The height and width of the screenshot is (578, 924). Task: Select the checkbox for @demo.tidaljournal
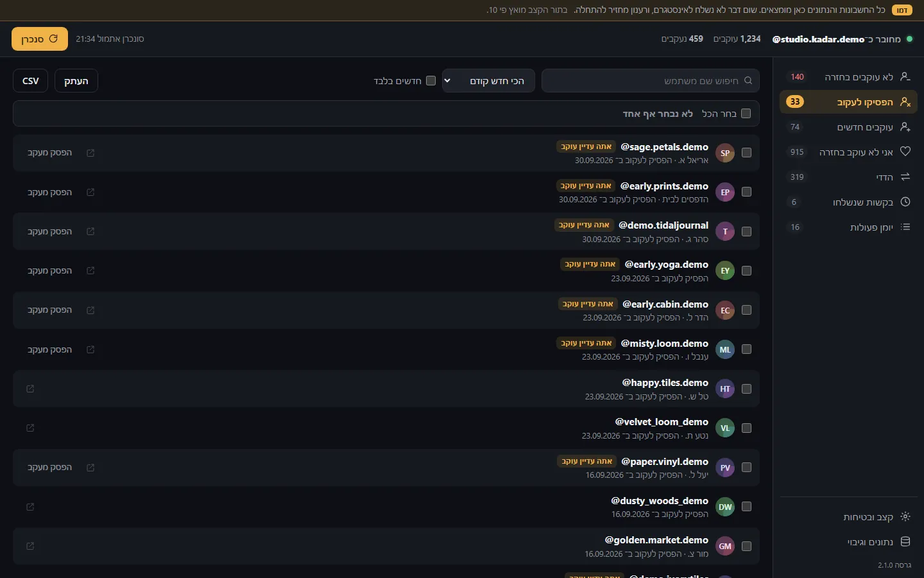click(x=746, y=231)
